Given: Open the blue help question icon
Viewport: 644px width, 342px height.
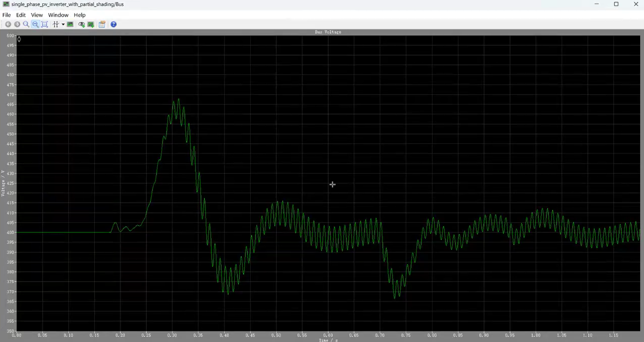Looking at the screenshot, I should tap(114, 24).
